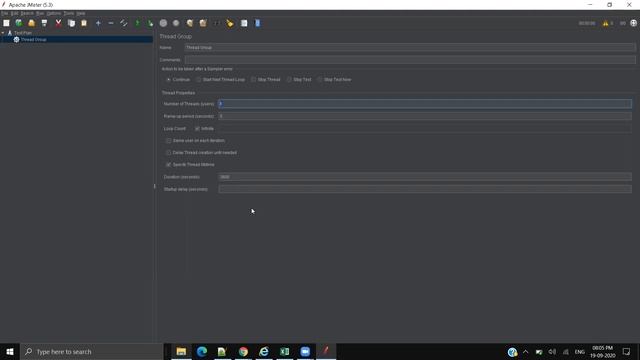Click the elapsed time counter in toolbar
This screenshot has height=360, width=640.
click(x=587, y=23)
